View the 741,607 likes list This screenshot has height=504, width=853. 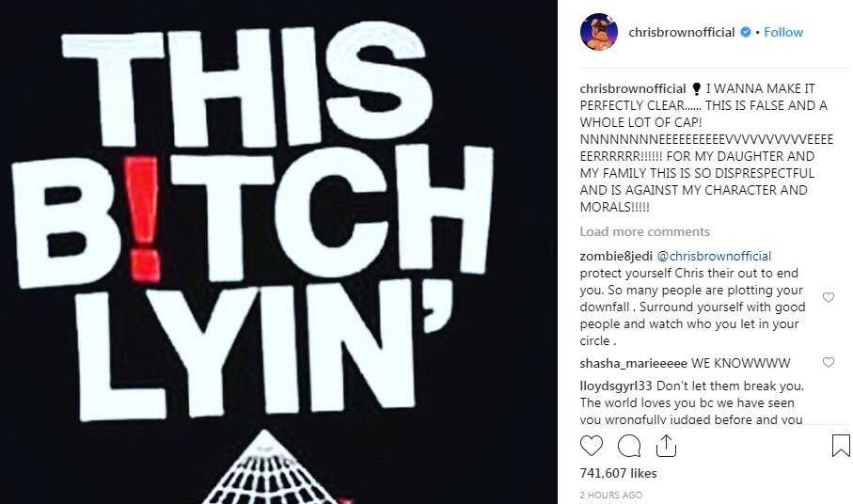point(618,473)
